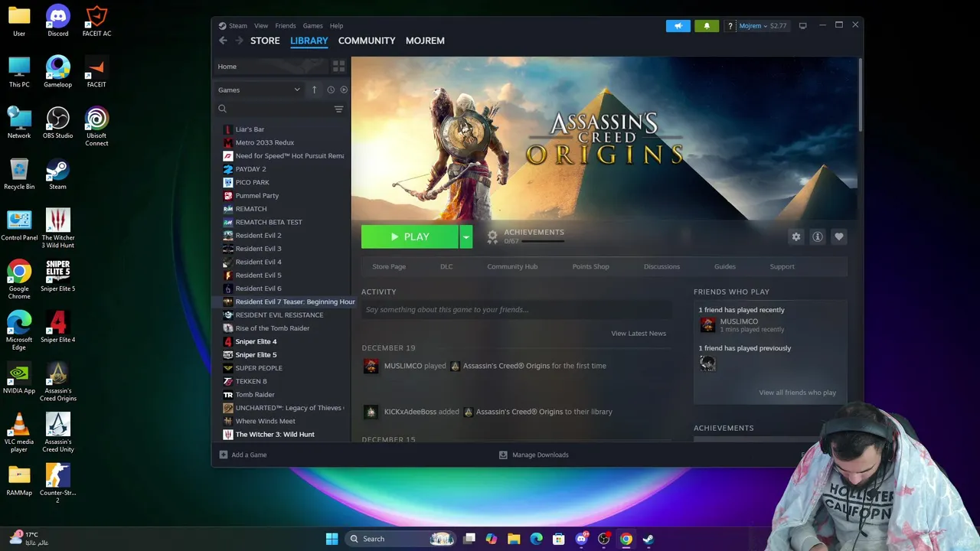Click Add a Game
This screenshot has width=980, height=551.
click(x=243, y=455)
